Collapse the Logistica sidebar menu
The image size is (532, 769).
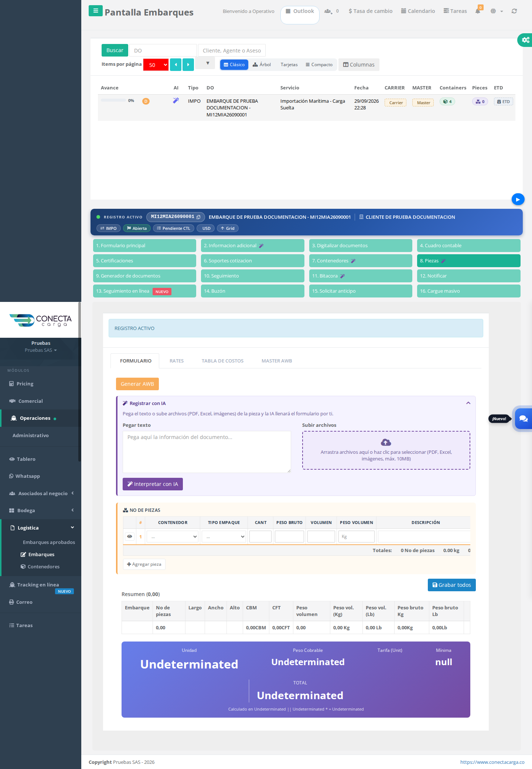(x=41, y=528)
